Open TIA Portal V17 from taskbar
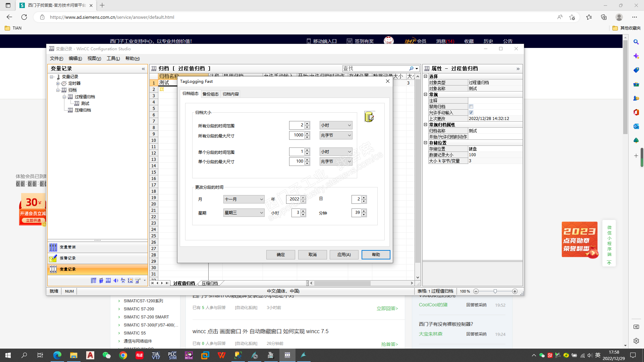The image size is (644, 362). pos(156,355)
